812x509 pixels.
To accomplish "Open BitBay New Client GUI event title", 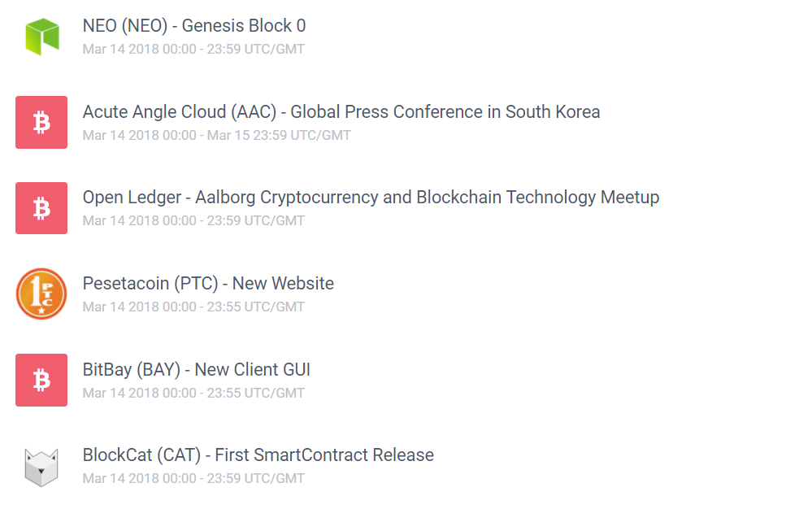I will [x=196, y=370].
